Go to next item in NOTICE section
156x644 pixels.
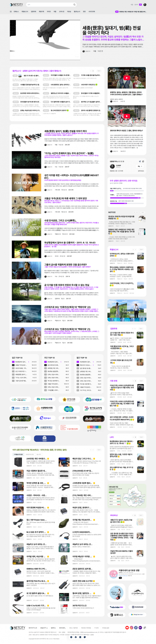point(137,212)
